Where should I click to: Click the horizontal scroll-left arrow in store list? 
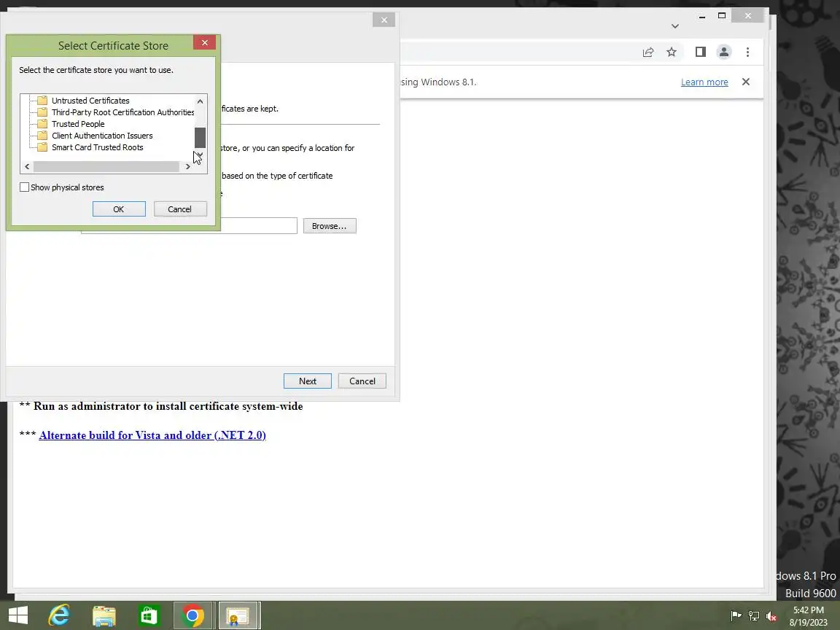point(27,166)
